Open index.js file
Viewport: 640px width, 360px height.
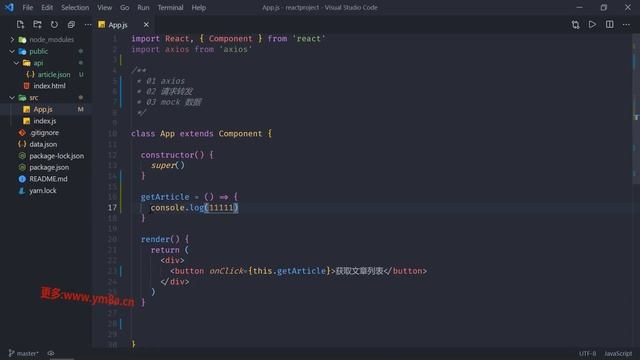point(44,121)
